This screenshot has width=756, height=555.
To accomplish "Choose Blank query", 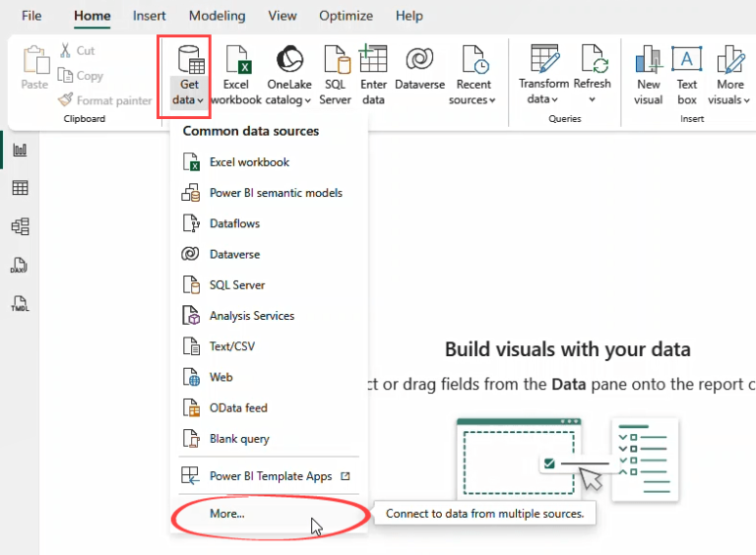I will pyautogui.click(x=269, y=439).
